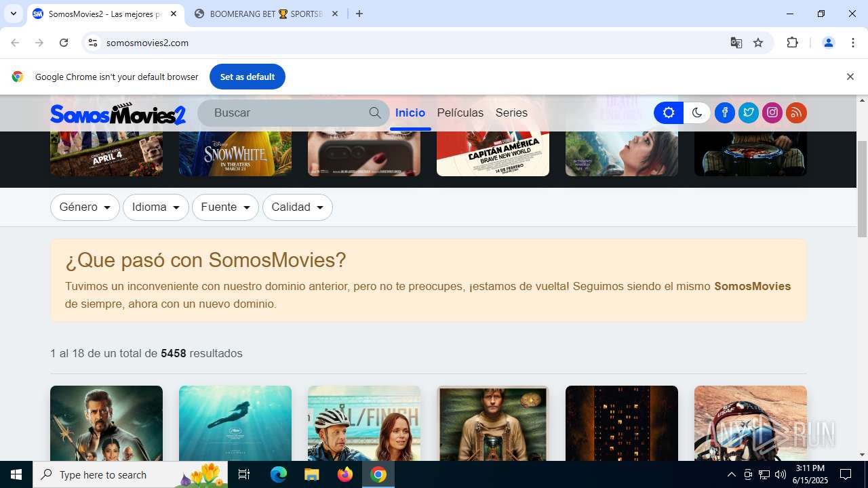Click Set as default button
The width and height of the screenshot is (868, 488).
coord(248,77)
